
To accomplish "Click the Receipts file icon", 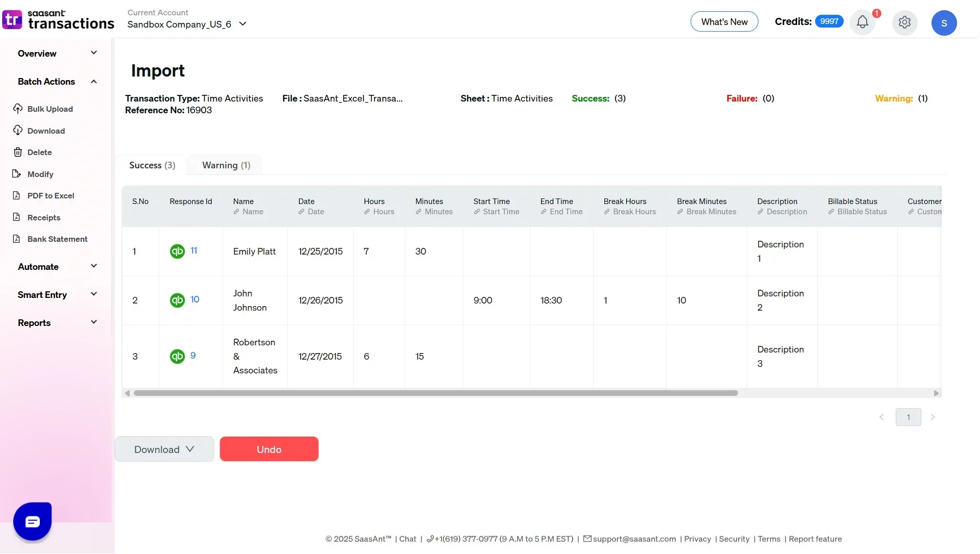I will click(x=16, y=217).
